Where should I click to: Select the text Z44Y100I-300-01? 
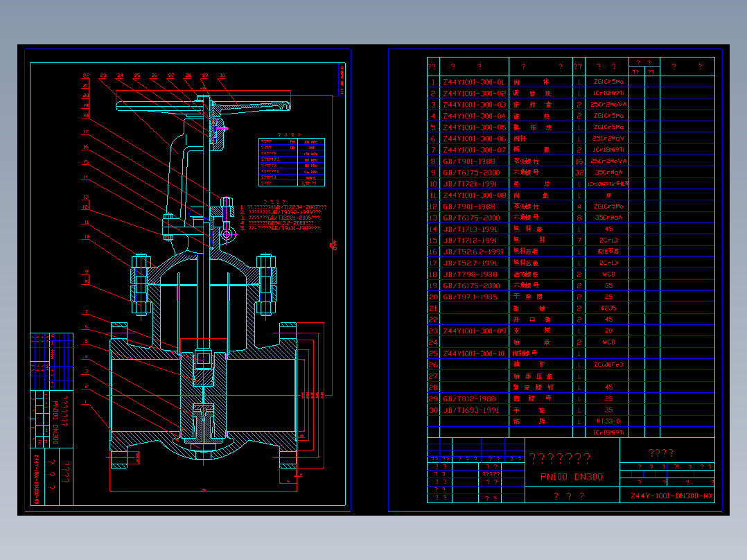tap(473, 82)
